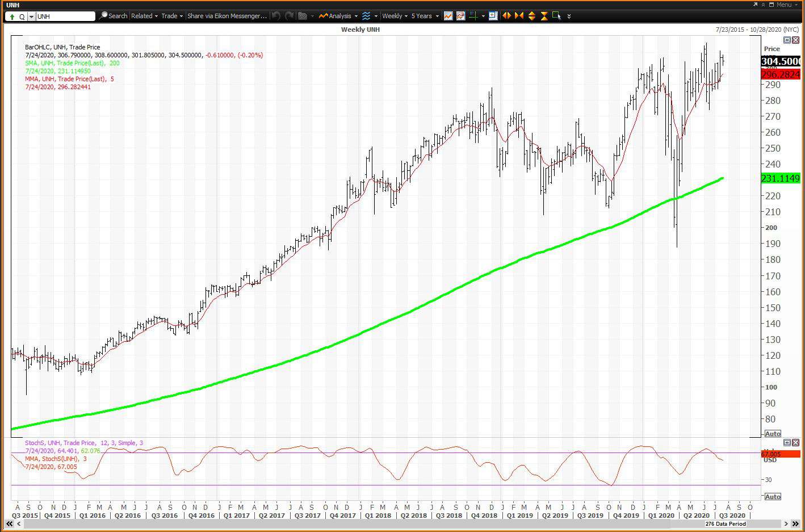Step the timeline left with the single arrow
The image size is (805, 532).
click(19, 523)
